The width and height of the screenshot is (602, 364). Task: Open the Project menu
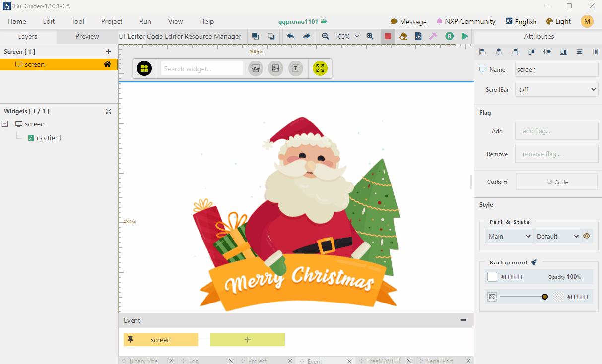[112, 21]
